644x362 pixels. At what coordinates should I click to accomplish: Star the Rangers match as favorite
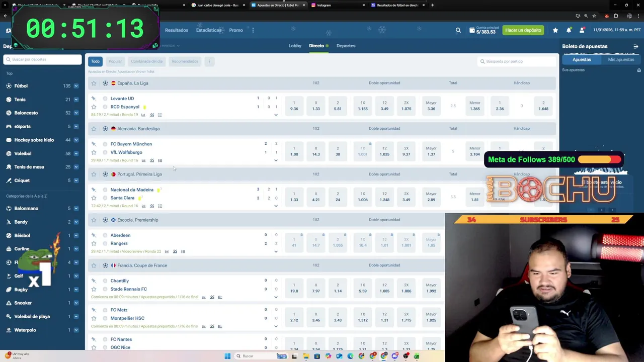(x=94, y=243)
